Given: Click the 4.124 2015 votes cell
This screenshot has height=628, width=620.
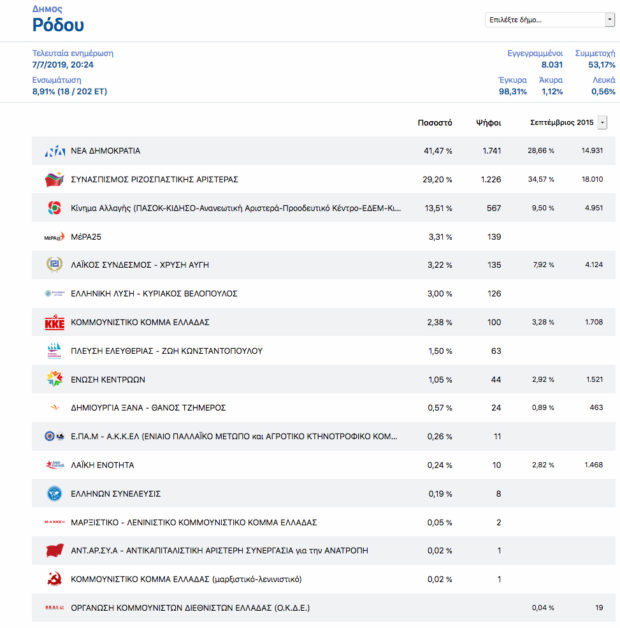Looking at the screenshot, I should click(x=594, y=265).
